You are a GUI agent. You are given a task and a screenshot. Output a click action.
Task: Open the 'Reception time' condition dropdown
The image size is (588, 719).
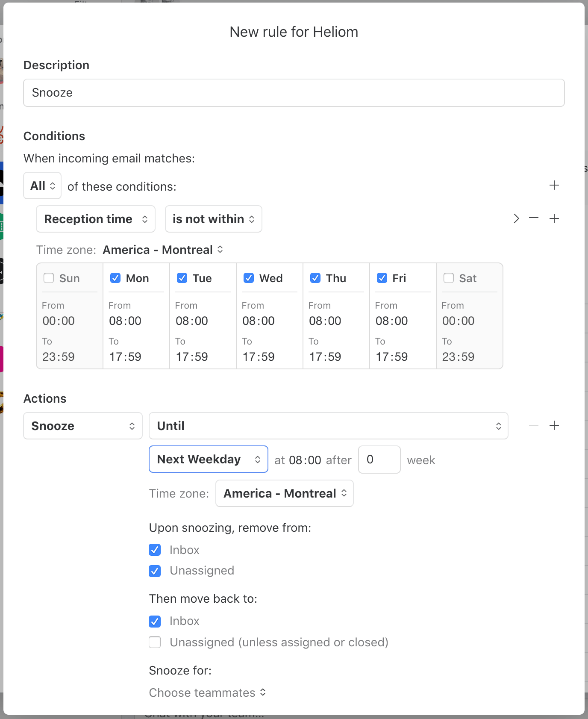pos(96,219)
